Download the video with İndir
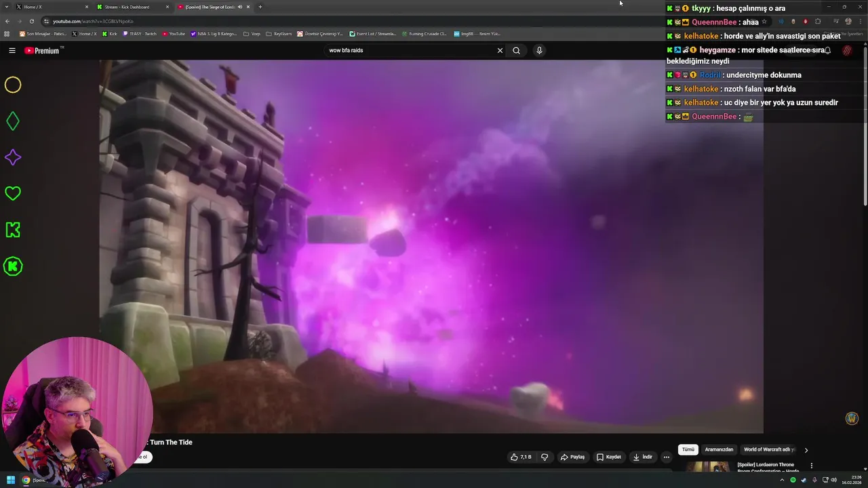Screen dimensions: 868x488 point(643,457)
